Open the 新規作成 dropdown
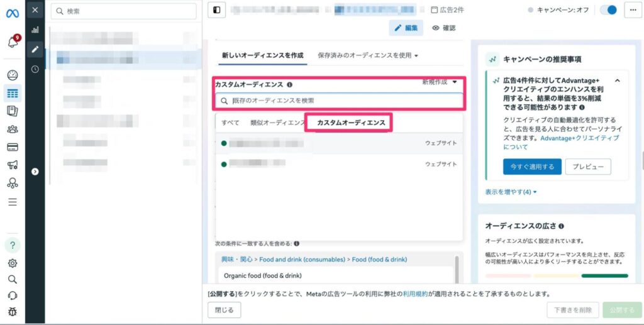 [x=440, y=82]
